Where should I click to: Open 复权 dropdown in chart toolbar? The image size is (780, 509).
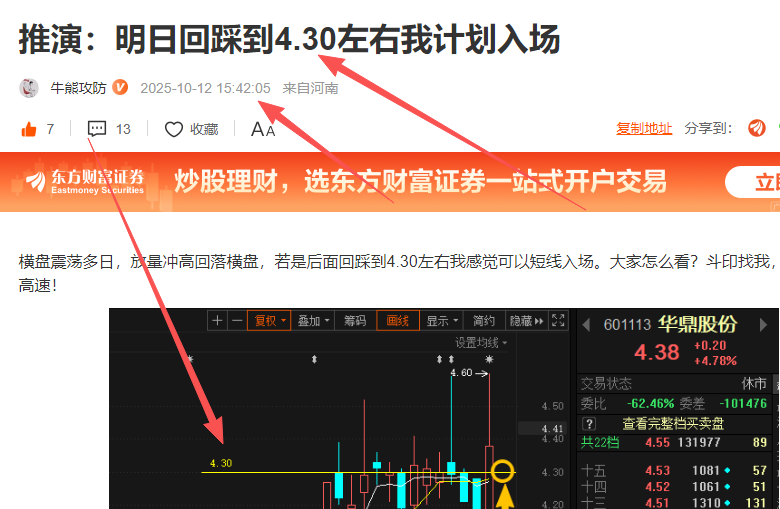269,321
